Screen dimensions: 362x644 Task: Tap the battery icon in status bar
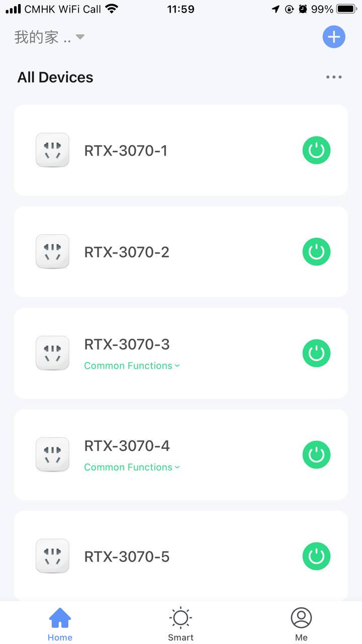point(347,9)
